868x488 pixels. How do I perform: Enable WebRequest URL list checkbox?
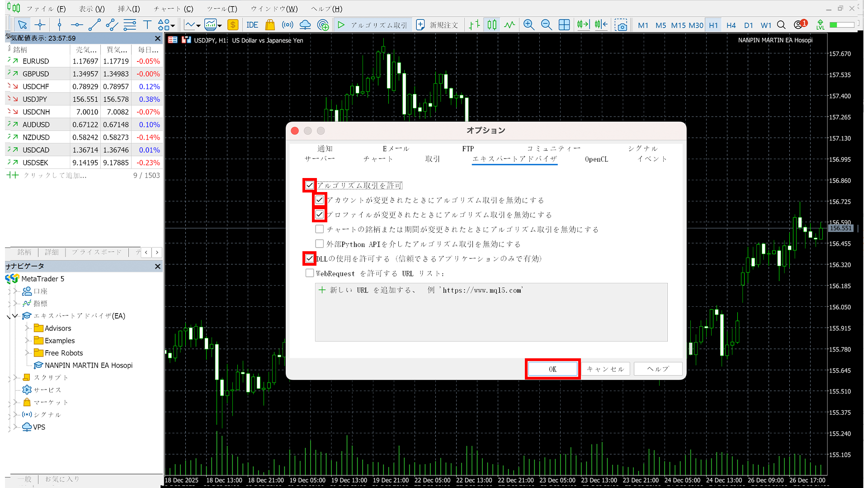(310, 273)
